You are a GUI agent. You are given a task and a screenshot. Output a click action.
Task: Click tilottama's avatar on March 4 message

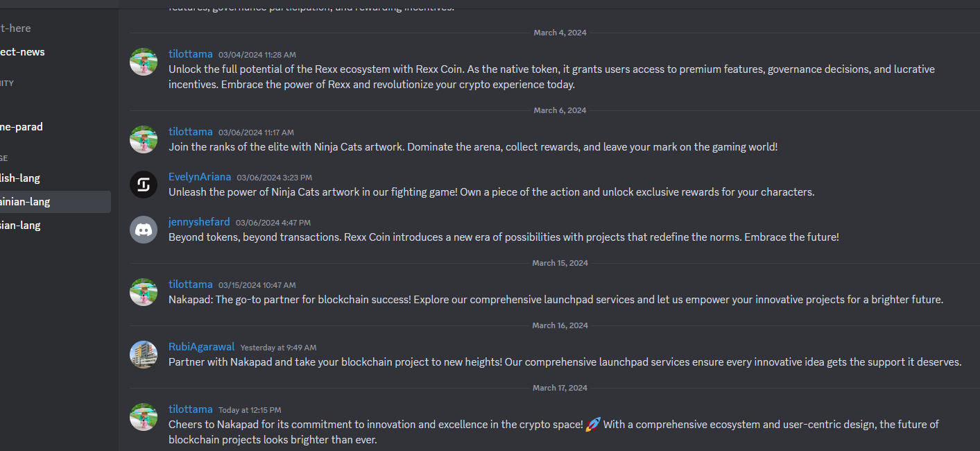pos(144,62)
